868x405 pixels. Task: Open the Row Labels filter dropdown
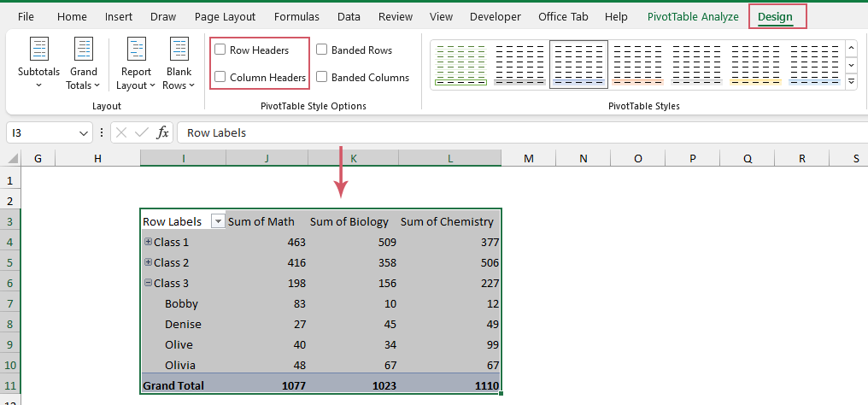click(x=217, y=221)
